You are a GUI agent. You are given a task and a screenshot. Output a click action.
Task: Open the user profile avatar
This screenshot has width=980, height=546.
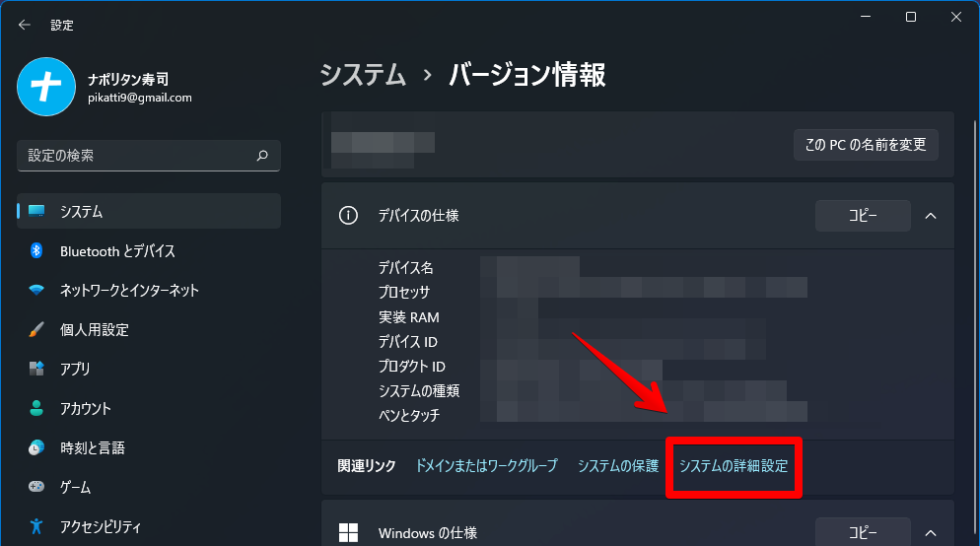tap(46, 87)
